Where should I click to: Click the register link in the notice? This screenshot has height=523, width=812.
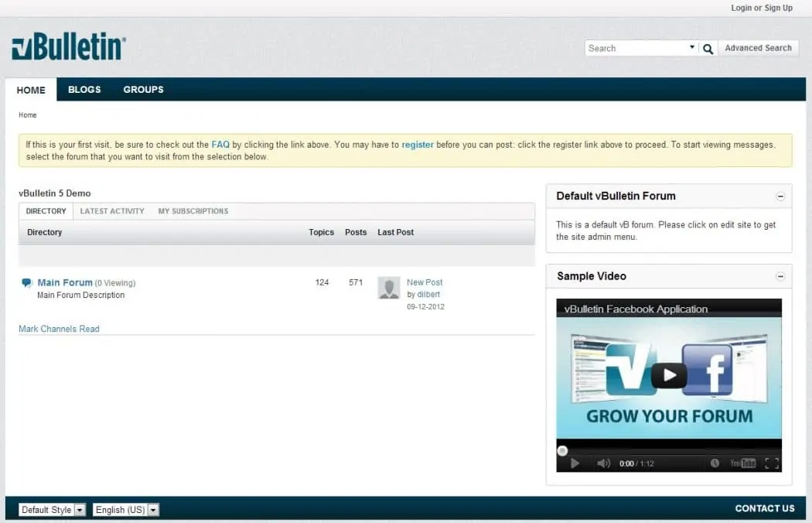pos(418,145)
